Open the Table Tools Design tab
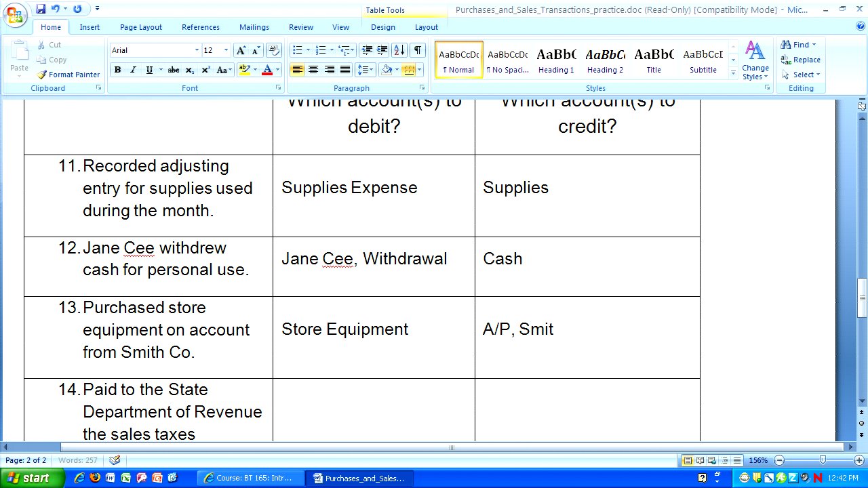Image resolution: width=868 pixels, height=488 pixels. pyautogui.click(x=382, y=27)
